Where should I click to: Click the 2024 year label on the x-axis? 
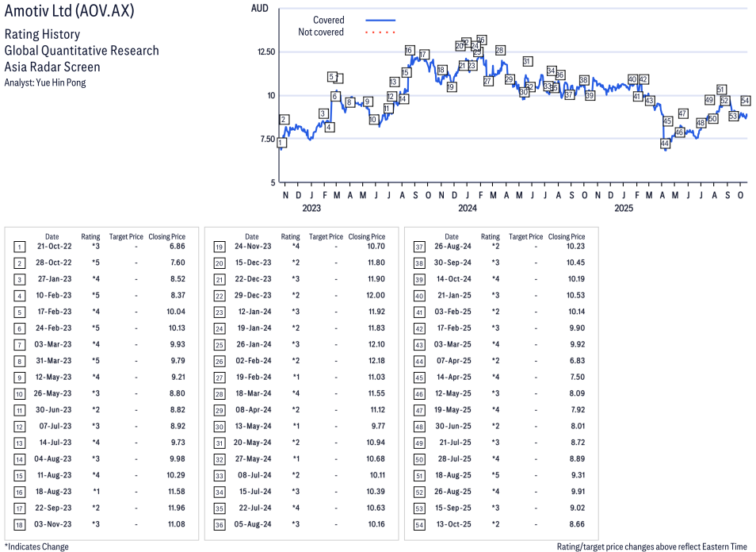pyautogui.click(x=468, y=209)
